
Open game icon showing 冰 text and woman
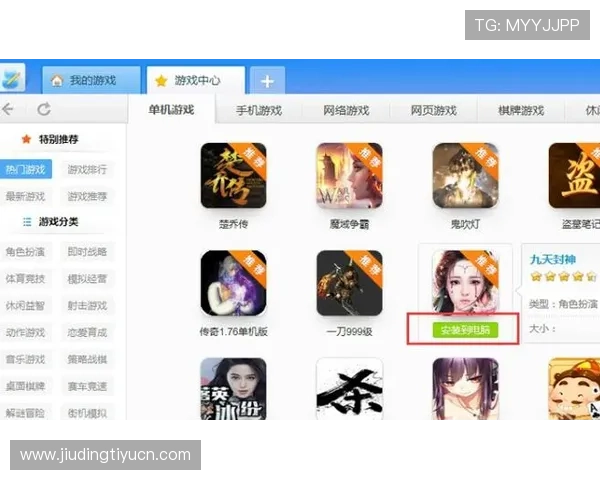233,389
